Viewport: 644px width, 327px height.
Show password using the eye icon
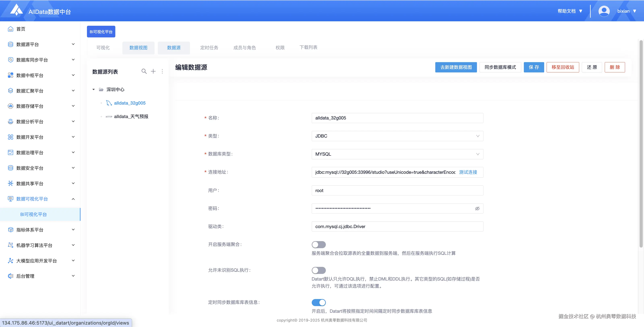[x=477, y=209]
